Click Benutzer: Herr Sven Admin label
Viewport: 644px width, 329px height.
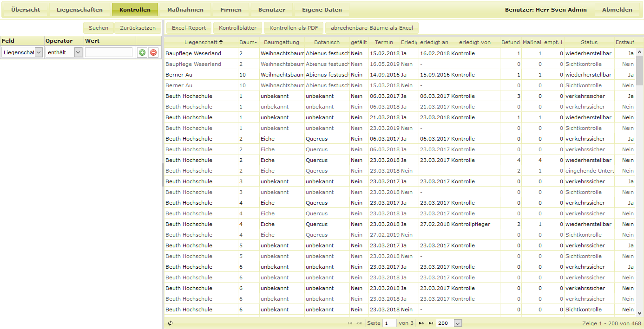coord(545,10)
